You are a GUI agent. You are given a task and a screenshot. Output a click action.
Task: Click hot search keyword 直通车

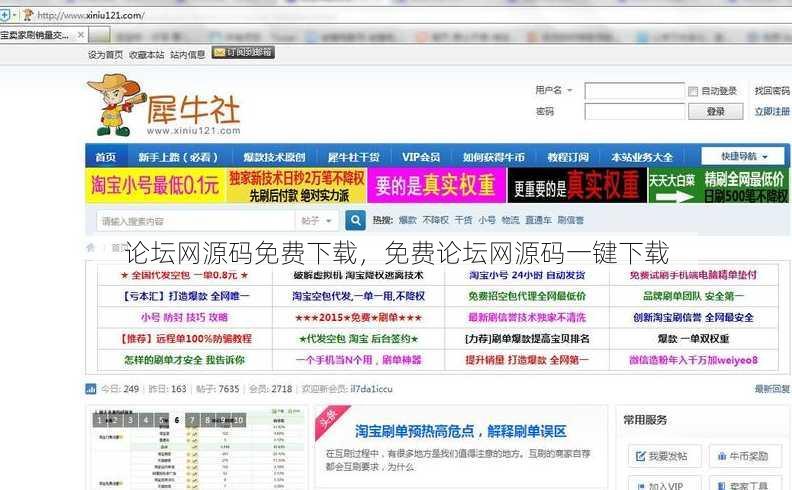coord(538,220)
